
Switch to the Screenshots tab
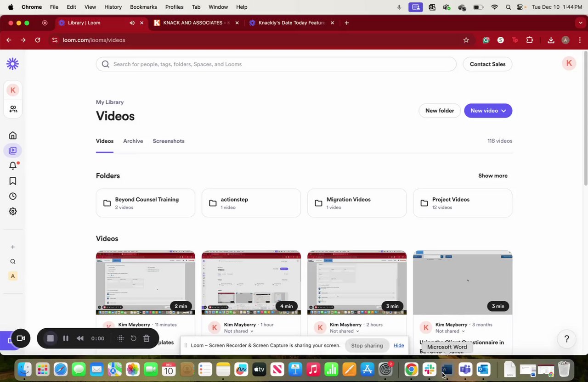(169, 141)
